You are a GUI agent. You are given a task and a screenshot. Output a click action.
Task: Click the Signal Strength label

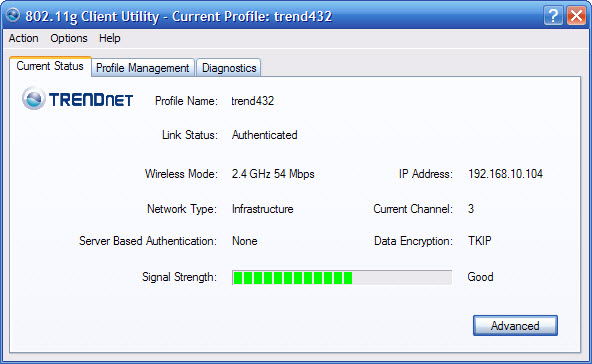coord(179,277)
